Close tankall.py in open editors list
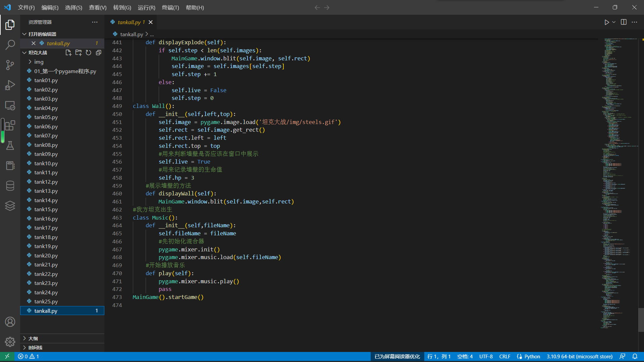 point(34,43)
